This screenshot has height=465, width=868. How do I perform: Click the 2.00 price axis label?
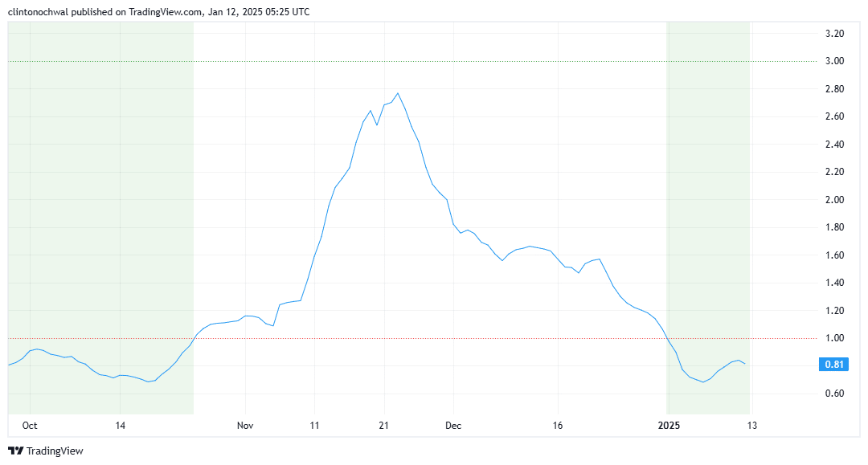(x=834, y=200)
